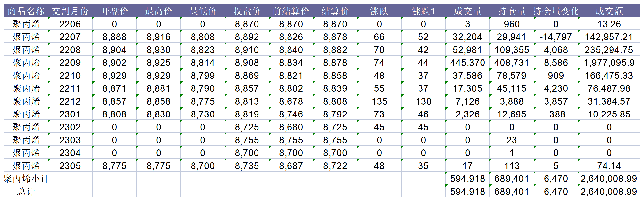Click volume cell 445,370 for contract 2209
644x201 pixels.
[467, 63]
